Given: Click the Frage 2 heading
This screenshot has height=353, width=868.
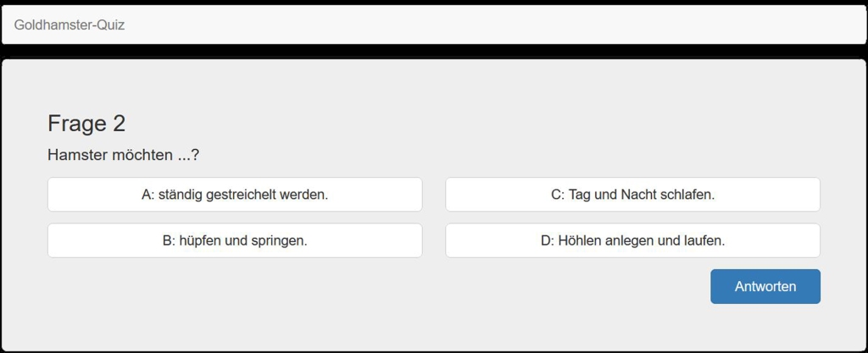Looking at the screenshot, I should (86, 124).
